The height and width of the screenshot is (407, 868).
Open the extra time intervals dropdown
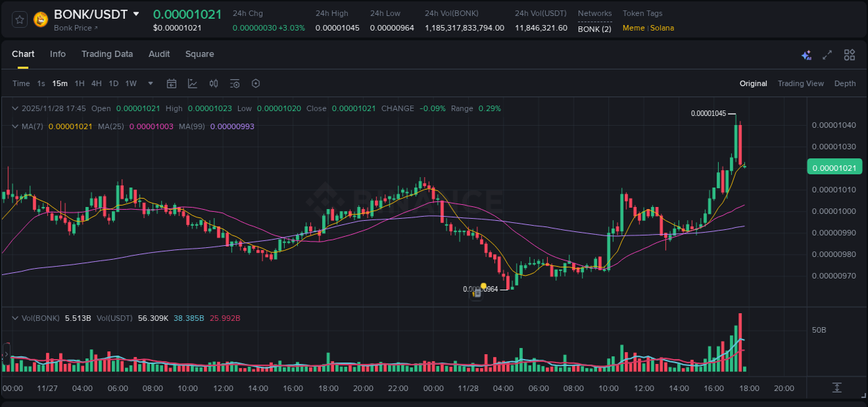[149, 83]
